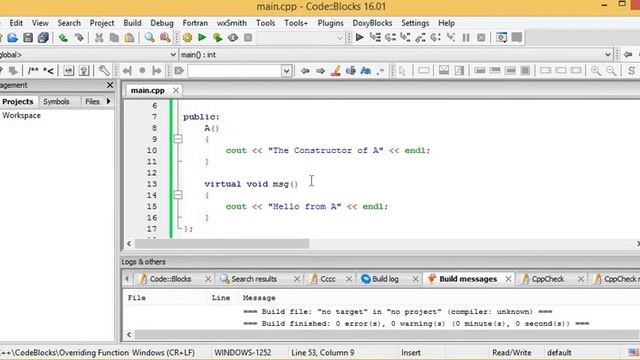Click the Jump back arrow icon
The width and height of the screenshot is (640, 360).
point(305,71)
